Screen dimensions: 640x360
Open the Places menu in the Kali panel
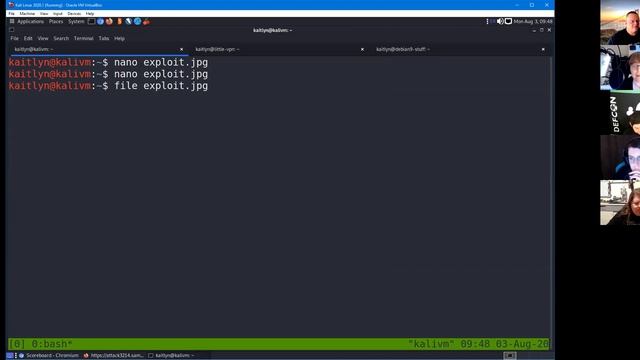(56, 21)
